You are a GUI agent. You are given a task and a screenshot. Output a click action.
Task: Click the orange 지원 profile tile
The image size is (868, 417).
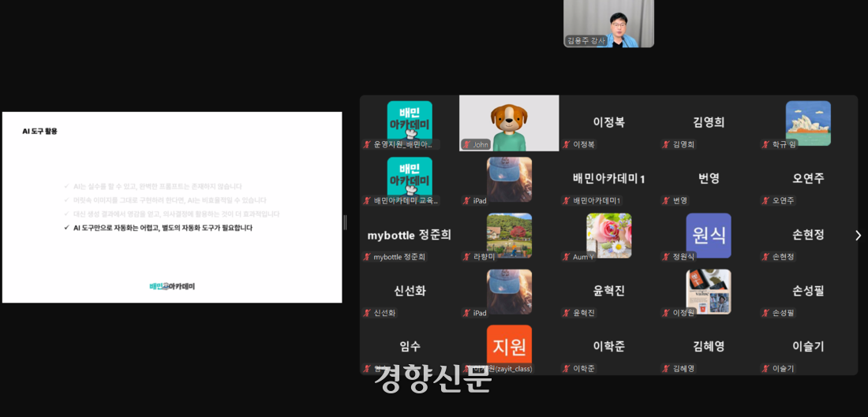coord(509,346)
